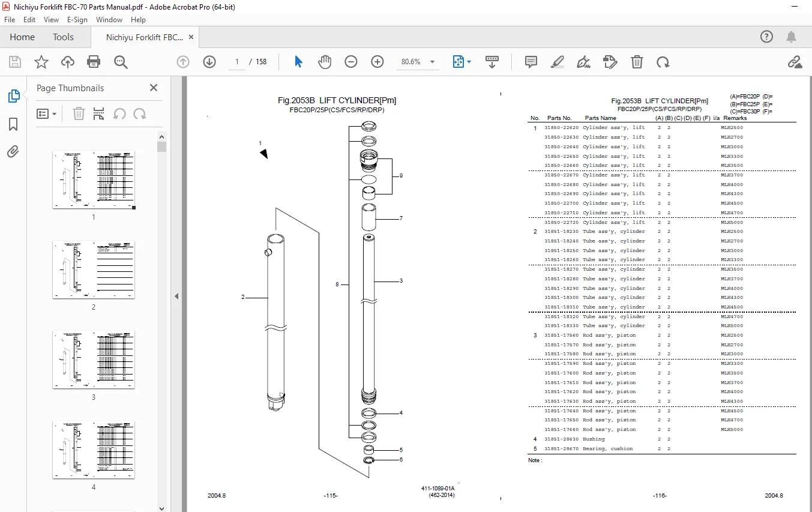812x512 pixels.
Task: Click the MLH5000 remark for part 31851-17660
Action: 732,430
